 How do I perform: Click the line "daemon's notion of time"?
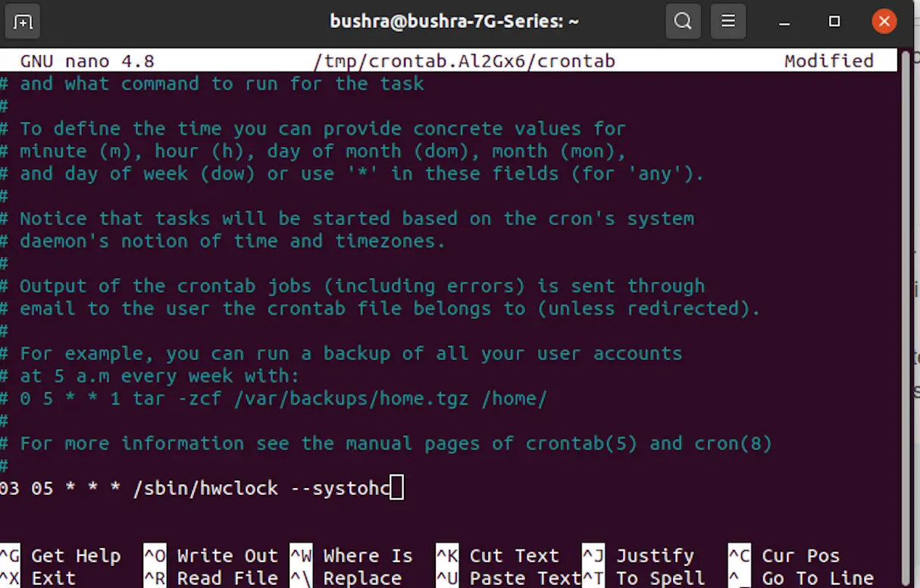point(223,241)
